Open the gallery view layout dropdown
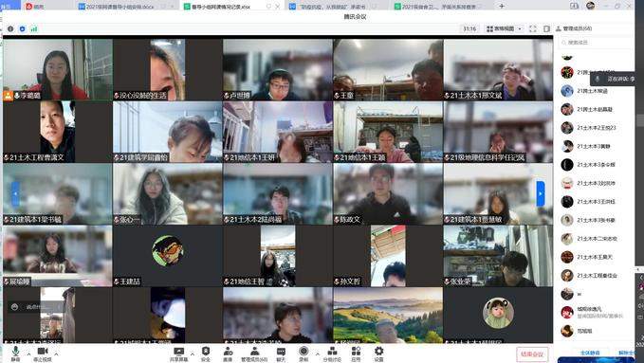Screen dimensions: 644x363 coord(504,28)
